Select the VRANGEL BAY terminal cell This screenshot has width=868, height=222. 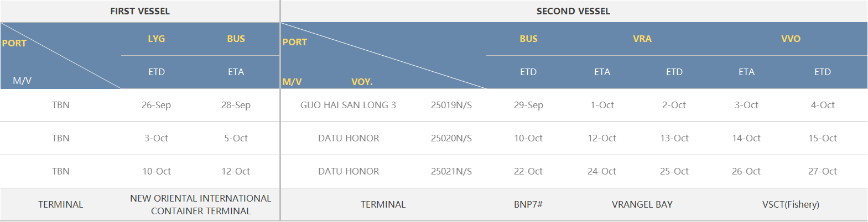click(x=642, y=204)
